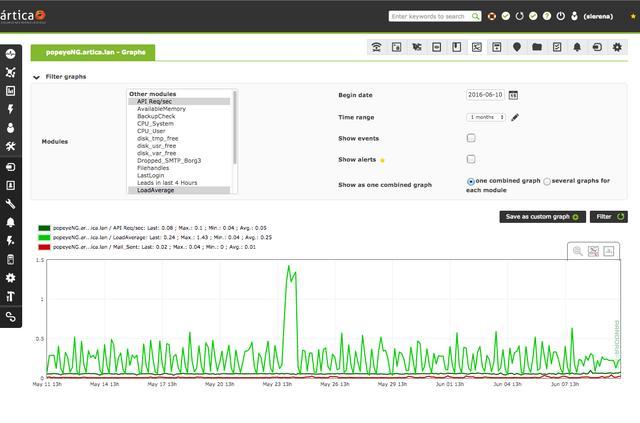This screenshot has height=423, width=640.
Task: Click the magnifier zoom icon above graph
Action: (577, 251)
